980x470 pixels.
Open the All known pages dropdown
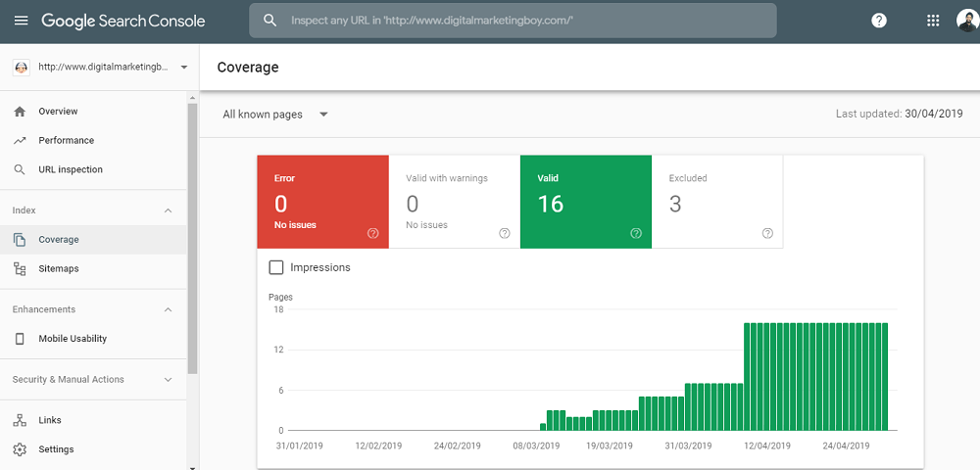tap(275, 115)
